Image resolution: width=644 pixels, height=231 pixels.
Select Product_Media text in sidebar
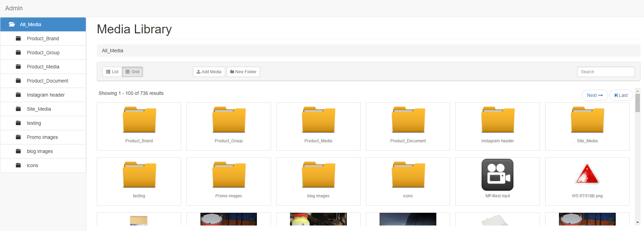[43, 67]
